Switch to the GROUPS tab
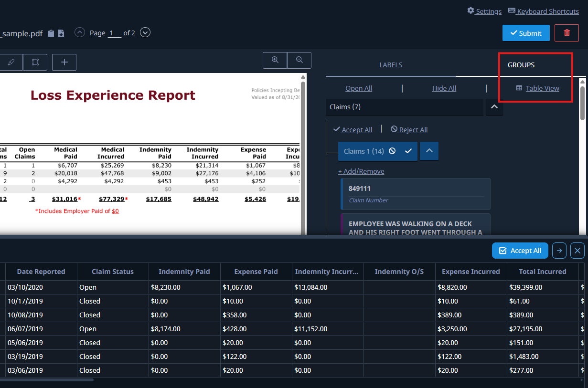This screenshot has width=588, height=388. point(521,65)
